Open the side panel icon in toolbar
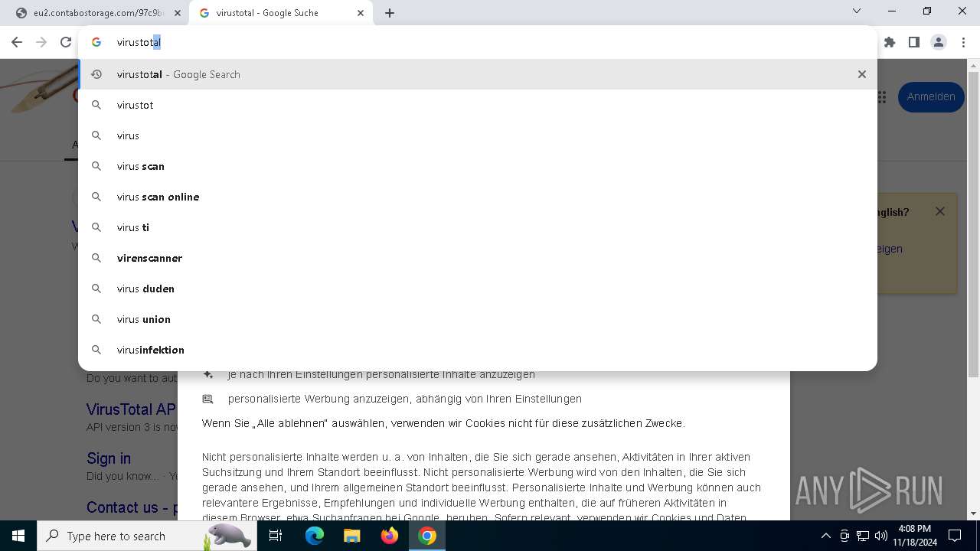Screen dimensions: 980x551 tap(913, 42)
